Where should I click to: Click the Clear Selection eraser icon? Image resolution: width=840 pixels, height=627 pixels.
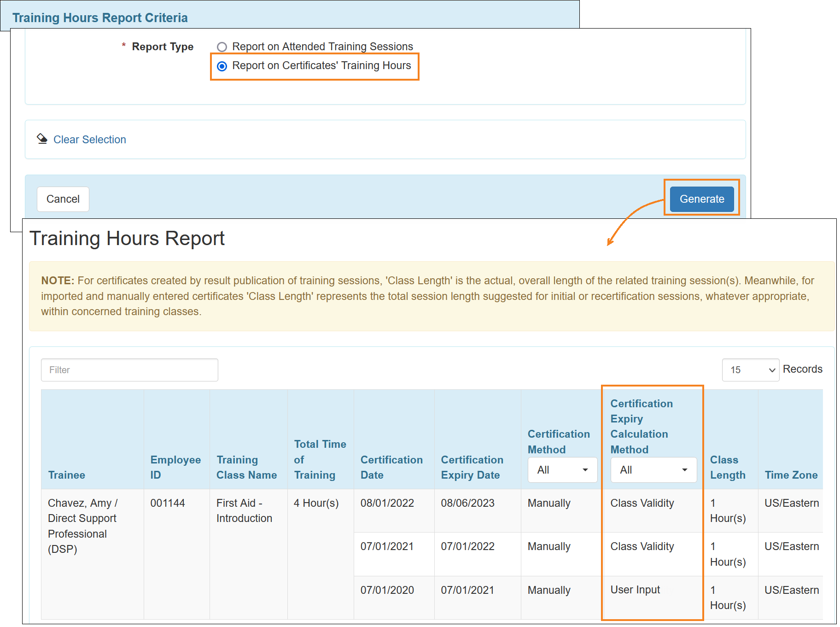[42, 139]
